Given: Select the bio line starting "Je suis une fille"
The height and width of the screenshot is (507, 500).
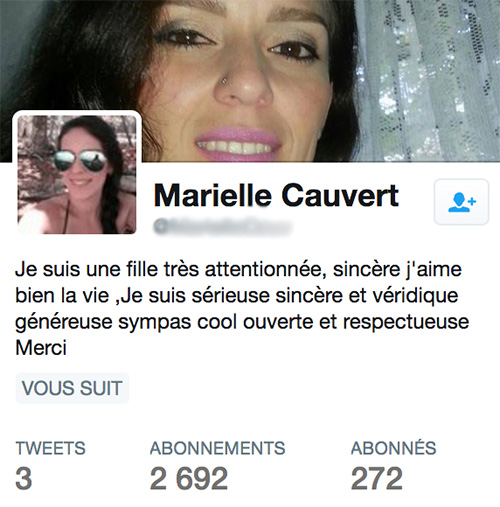Looking at the screenshot, I should coord(239,270).
